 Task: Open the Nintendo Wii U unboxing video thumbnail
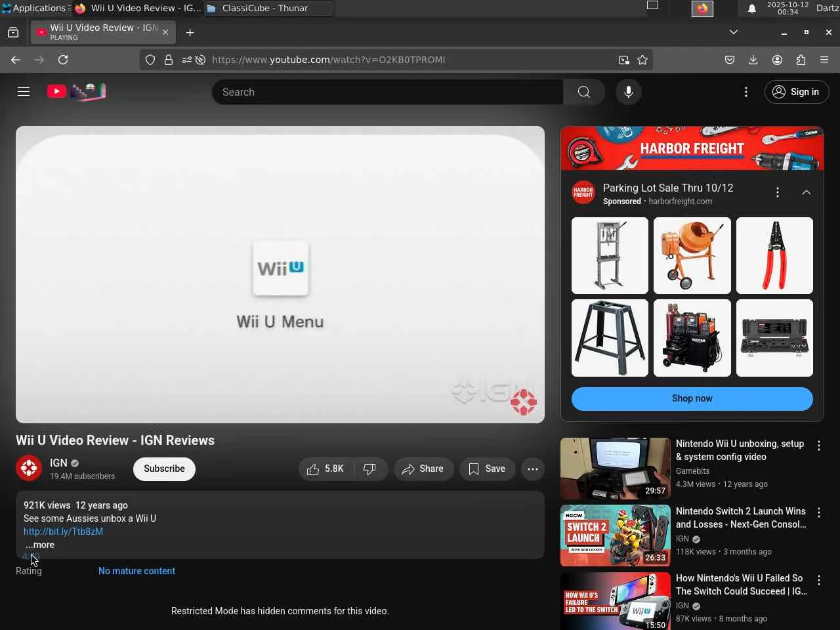(616, 469)
